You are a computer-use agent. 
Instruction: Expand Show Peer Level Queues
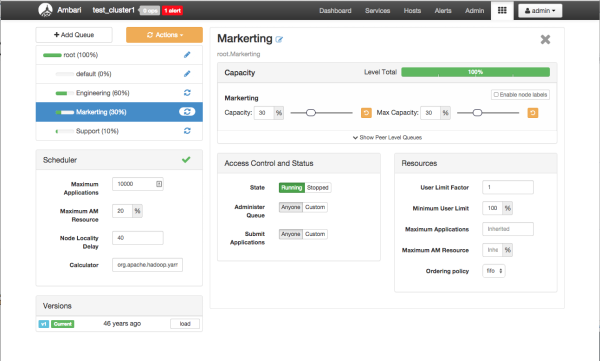coord(387,137)
